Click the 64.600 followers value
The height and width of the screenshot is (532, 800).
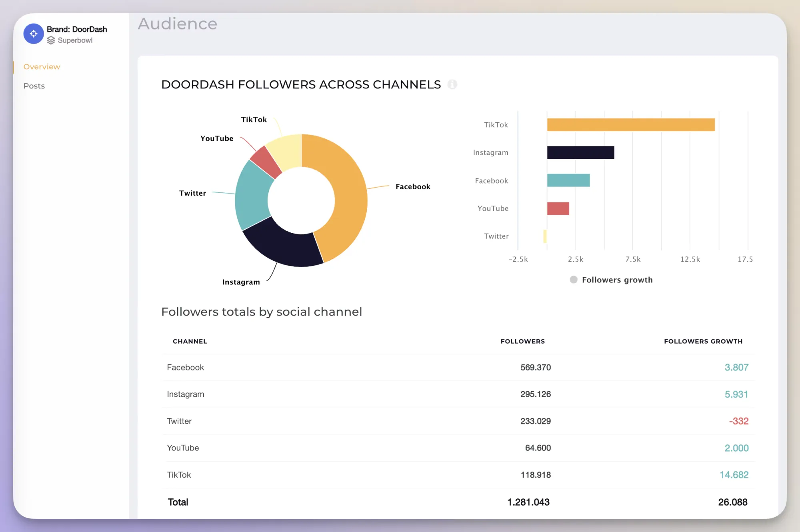538,448
